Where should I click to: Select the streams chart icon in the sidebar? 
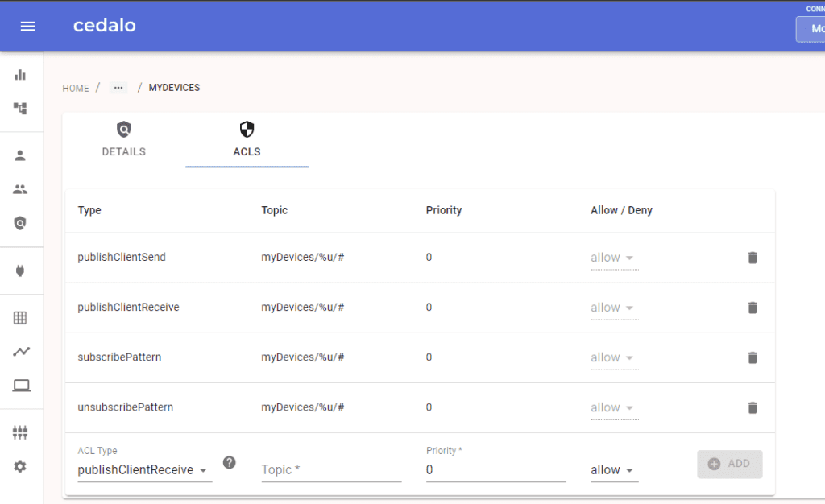(x=20, y=351)
